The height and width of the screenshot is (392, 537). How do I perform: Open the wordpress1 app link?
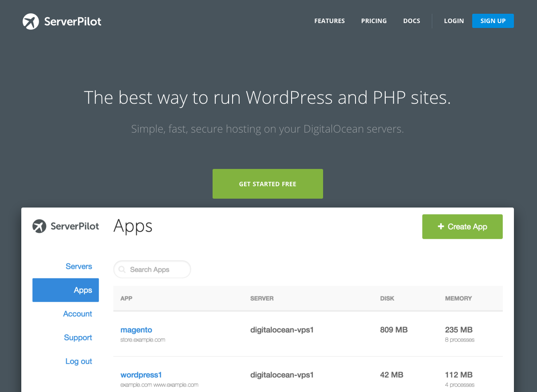coord(141,375)
